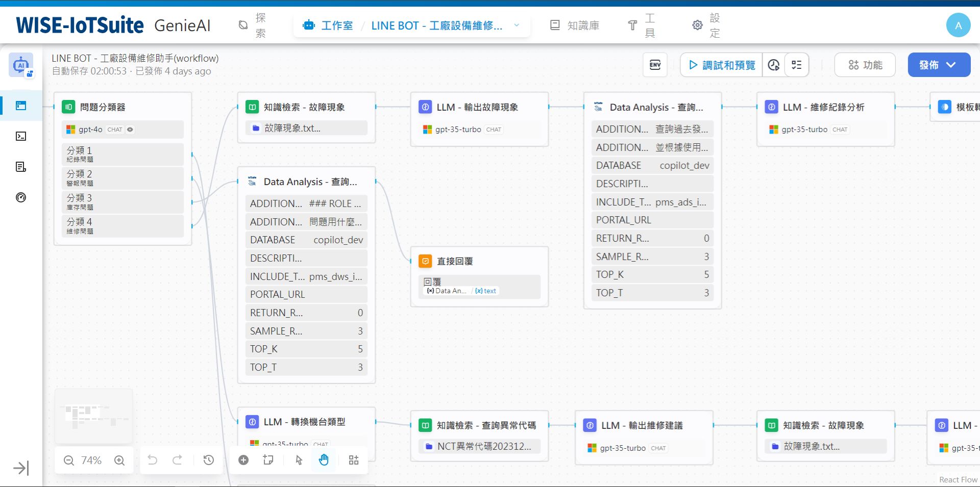Click INCLUDE_T... pms_ads_i... row
Screen dimensions: 980x487
652,202
